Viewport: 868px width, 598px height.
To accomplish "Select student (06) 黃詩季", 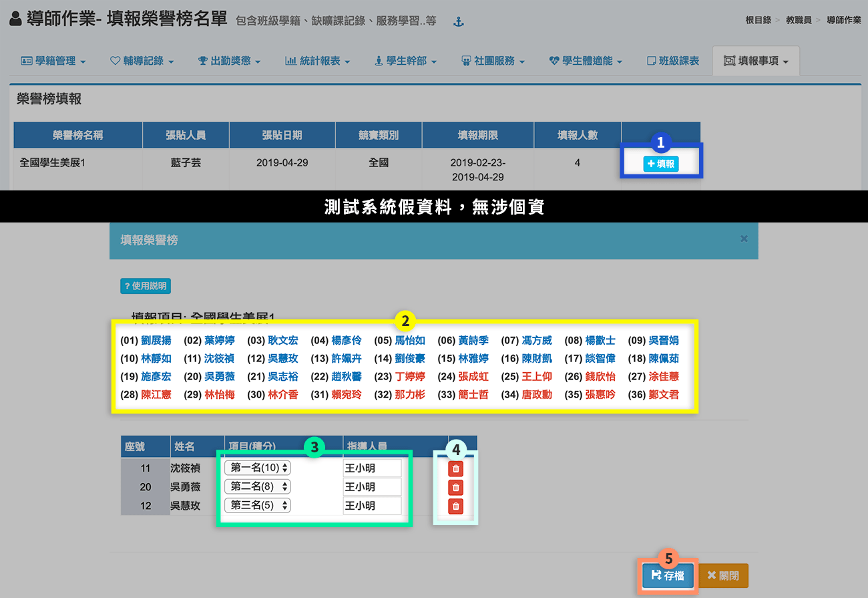I will pyautogui.click(x=473, y=340).
